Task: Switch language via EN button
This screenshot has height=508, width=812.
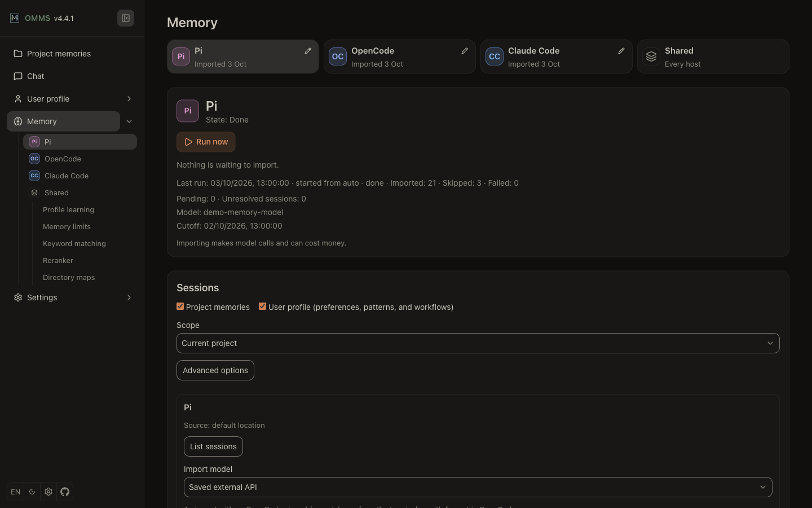Action: pyautogui.click(x=16, y=492)
